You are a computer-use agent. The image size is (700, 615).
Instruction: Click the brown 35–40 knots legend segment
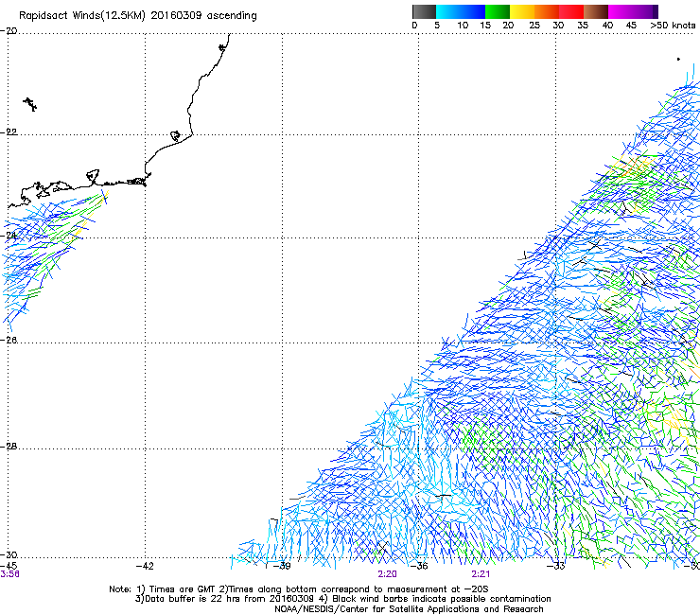[x=596, y=11]
